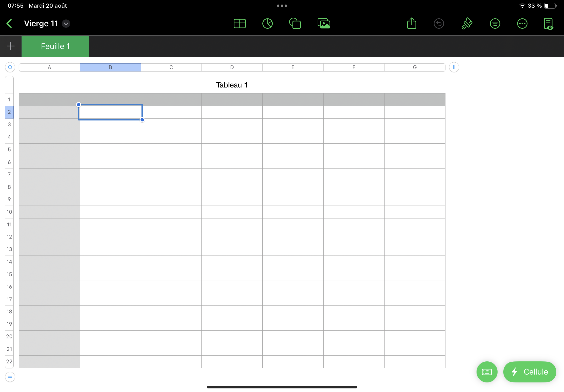Undo the last action
This screenshot has height=392, width=564.
pyautogui.click(x=439, y=24)
